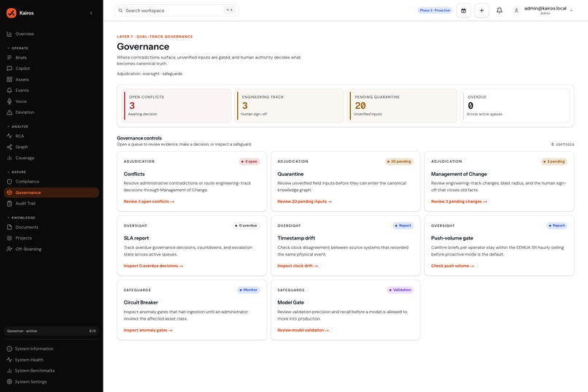Click the Projects layers icon

click(x=9, y=238)
